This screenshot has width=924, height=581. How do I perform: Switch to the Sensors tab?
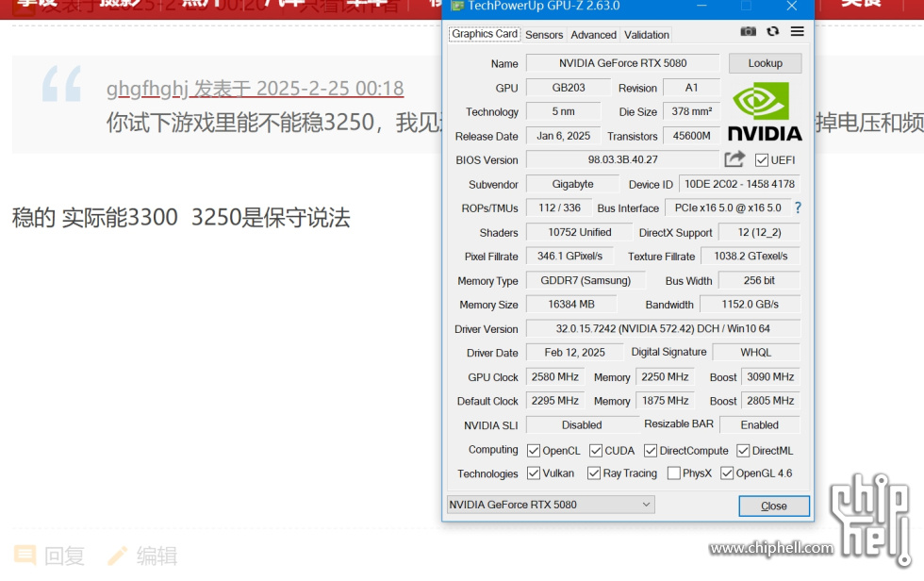click(544, 35)
